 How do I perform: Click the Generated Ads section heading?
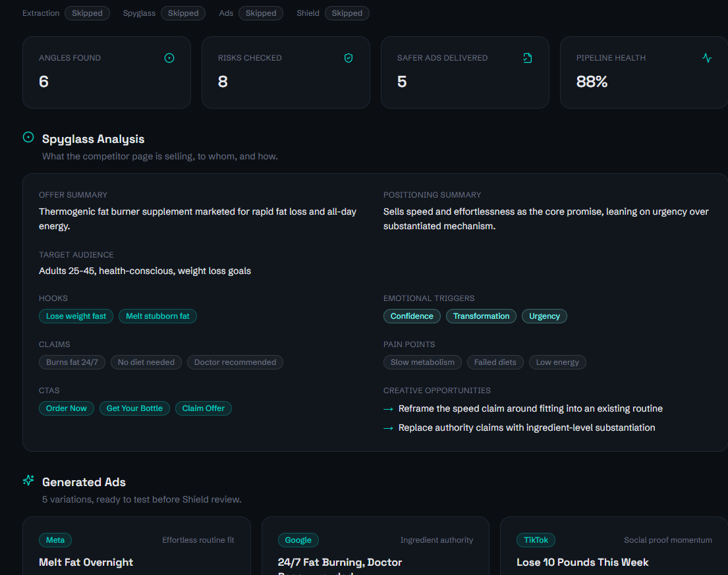tap(84, 482)
